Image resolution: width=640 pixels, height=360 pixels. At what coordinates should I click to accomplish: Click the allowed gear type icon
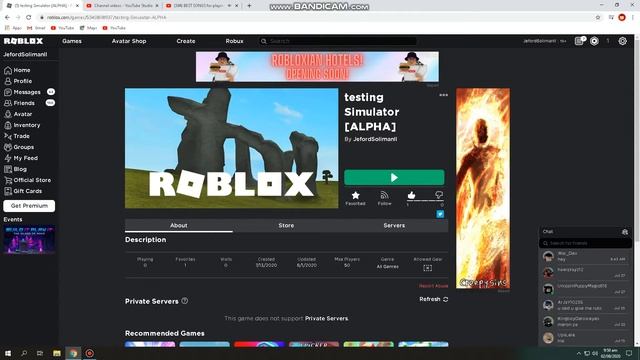pyautogui.click(x=427, y=268)
